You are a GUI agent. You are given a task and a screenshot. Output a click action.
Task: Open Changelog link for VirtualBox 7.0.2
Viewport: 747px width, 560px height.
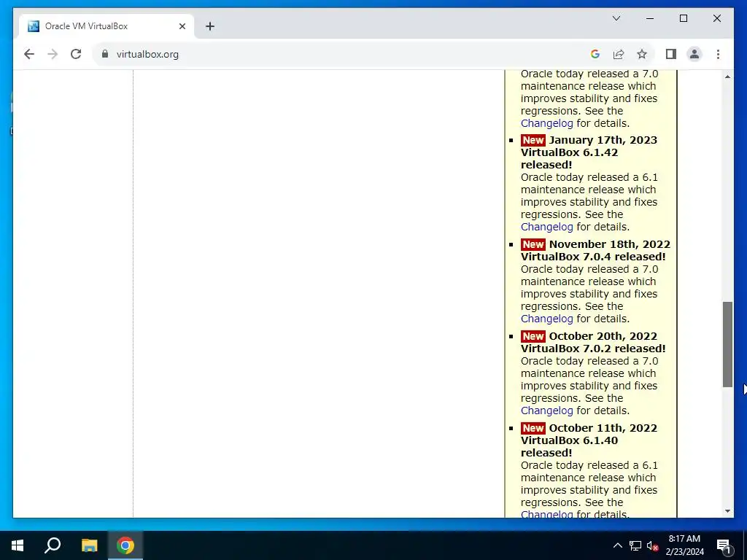coord(546,411)
